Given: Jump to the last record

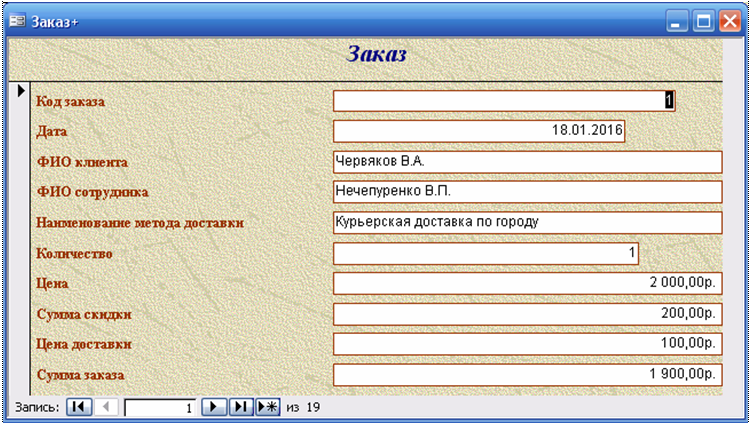Looking at the screenshot, I should (x=240, y=407).
